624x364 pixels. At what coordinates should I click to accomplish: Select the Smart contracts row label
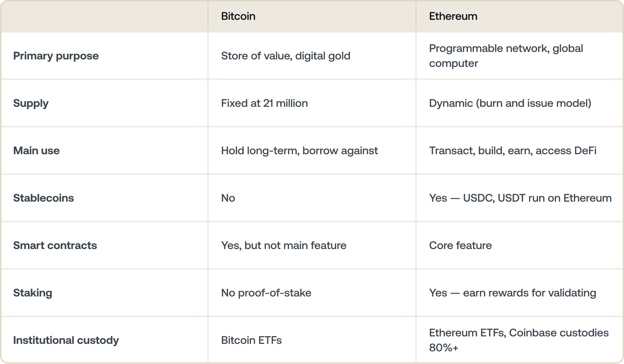click(x=55, y=245)
